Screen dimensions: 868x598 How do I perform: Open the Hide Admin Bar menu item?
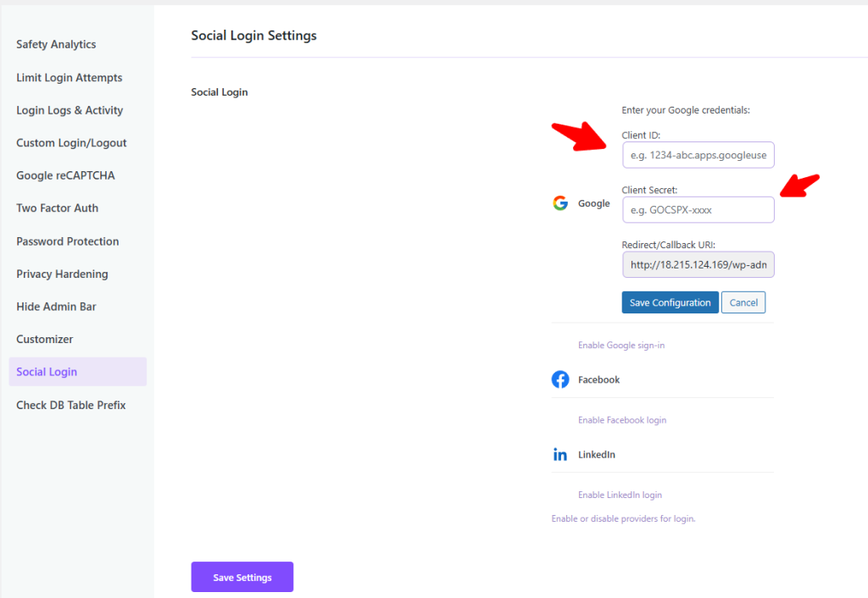[x=56, y=307]
